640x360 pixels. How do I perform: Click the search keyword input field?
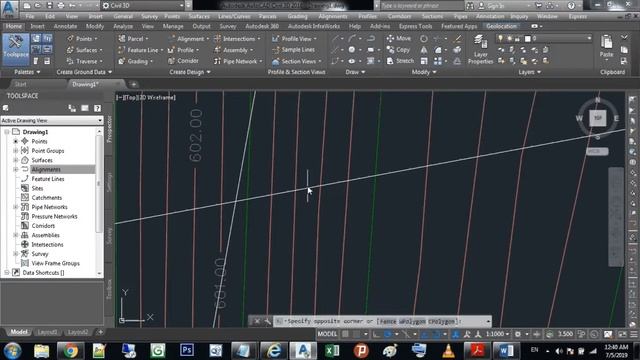pos(421,5)
